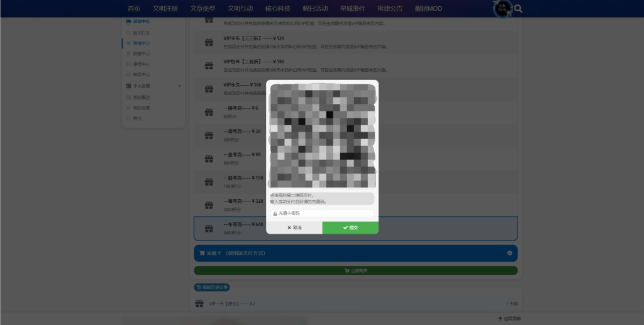The image size is (644, 325).
Task: Click the history icon in 我的历史订单 badge
Action: [199, 288]
